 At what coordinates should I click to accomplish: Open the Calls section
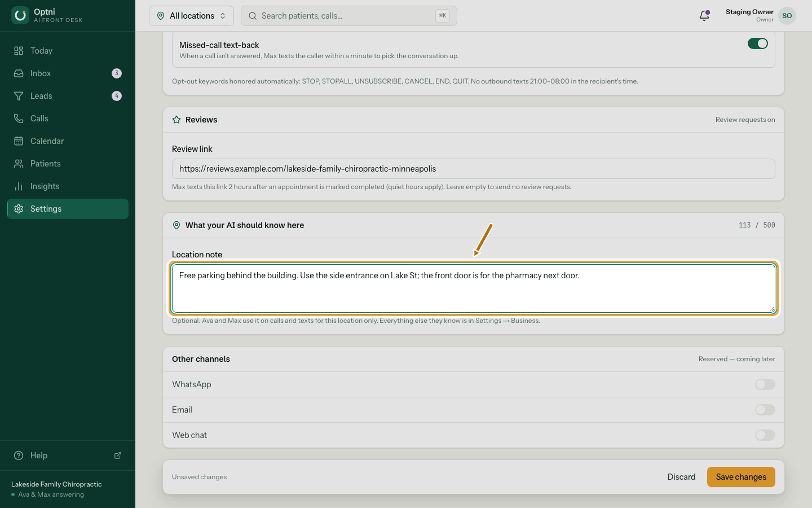68,119
